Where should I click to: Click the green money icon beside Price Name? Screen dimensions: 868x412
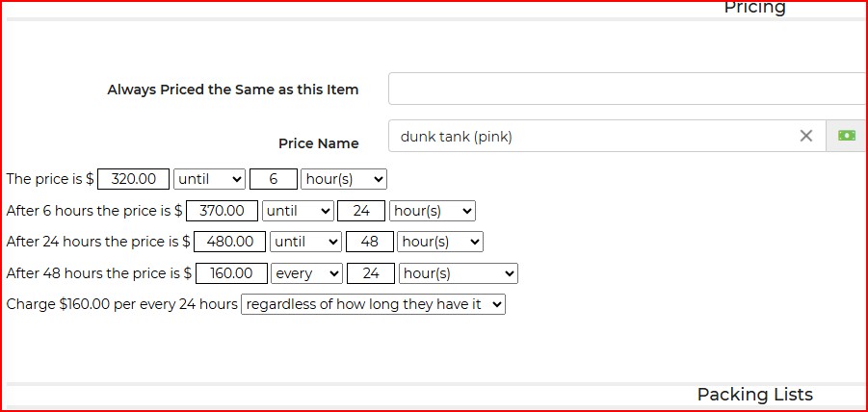click(847, 136)
